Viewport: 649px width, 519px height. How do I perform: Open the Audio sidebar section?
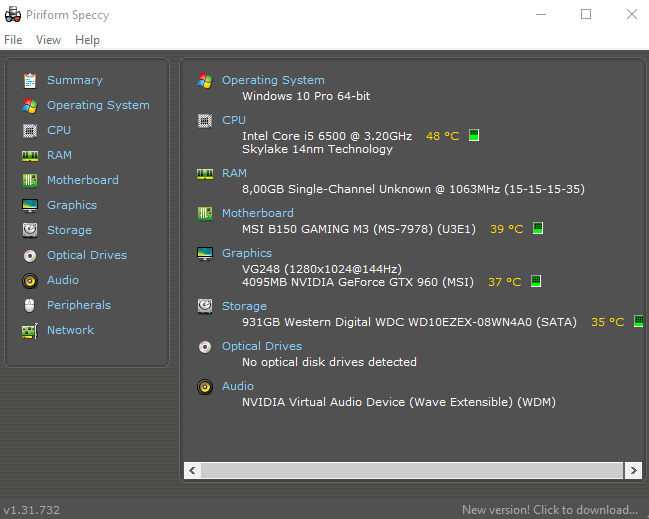coord(63,280)
